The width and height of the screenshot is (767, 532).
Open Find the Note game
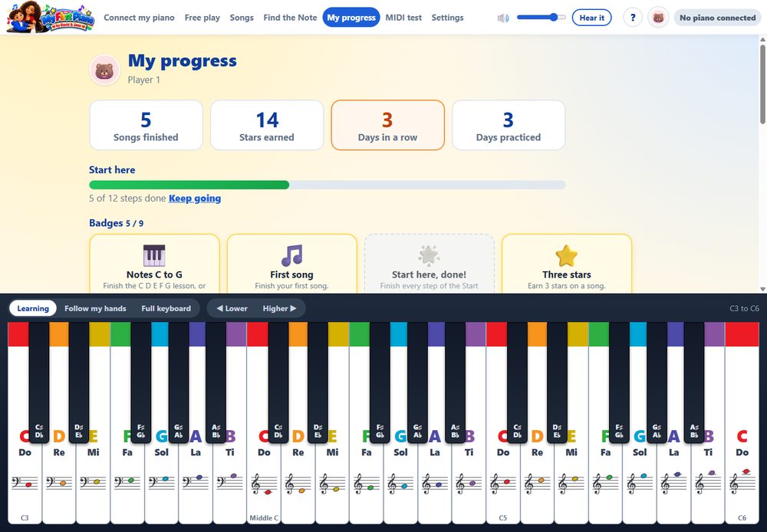pos(290,18)
